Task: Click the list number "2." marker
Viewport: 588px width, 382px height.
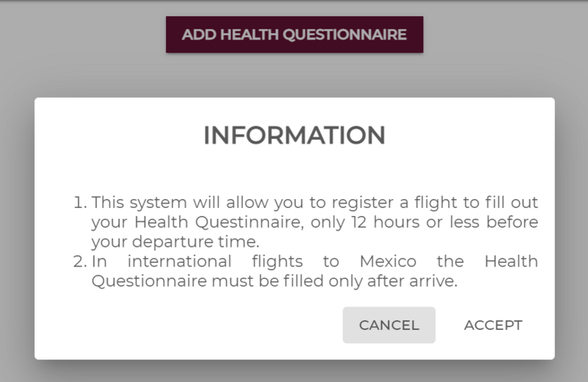Action: (x=80, y=262)
